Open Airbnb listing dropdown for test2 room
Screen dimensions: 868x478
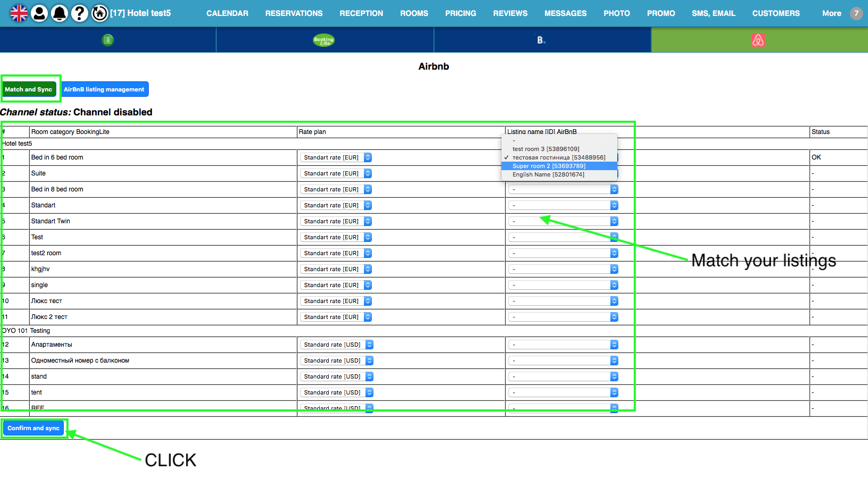click(563, 253)
